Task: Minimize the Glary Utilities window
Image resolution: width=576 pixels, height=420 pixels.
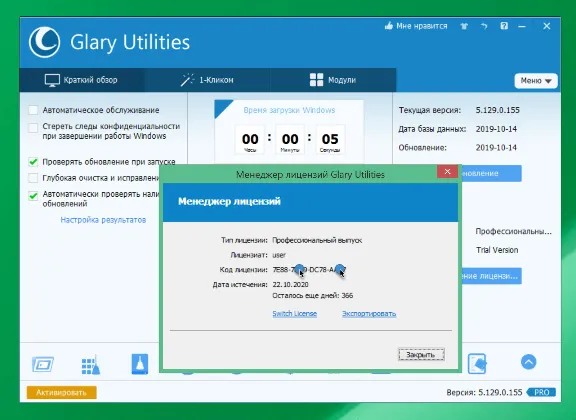Action: point(522,26)
